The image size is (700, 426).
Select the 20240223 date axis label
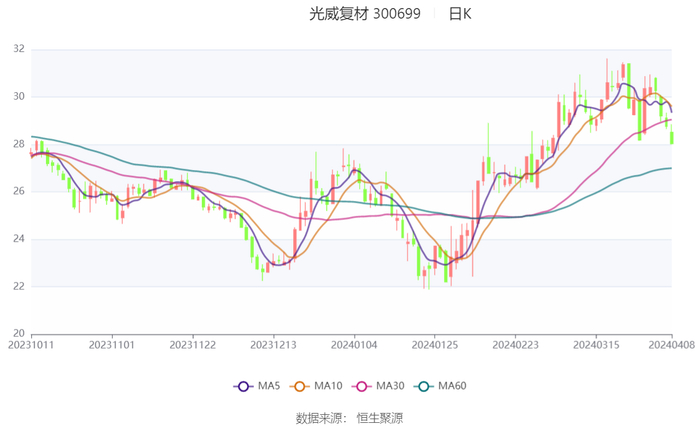[516, 345]
